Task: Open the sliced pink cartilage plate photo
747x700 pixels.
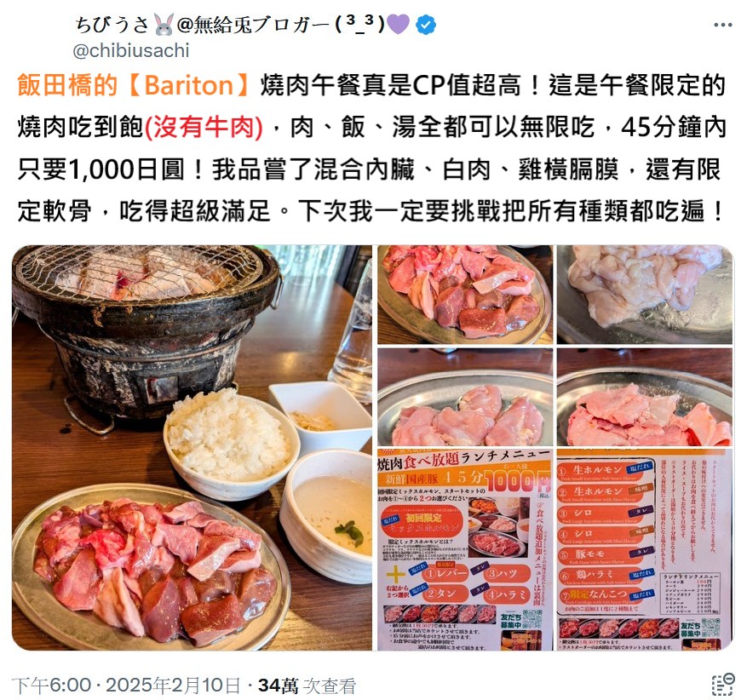Action: [645, 397]
